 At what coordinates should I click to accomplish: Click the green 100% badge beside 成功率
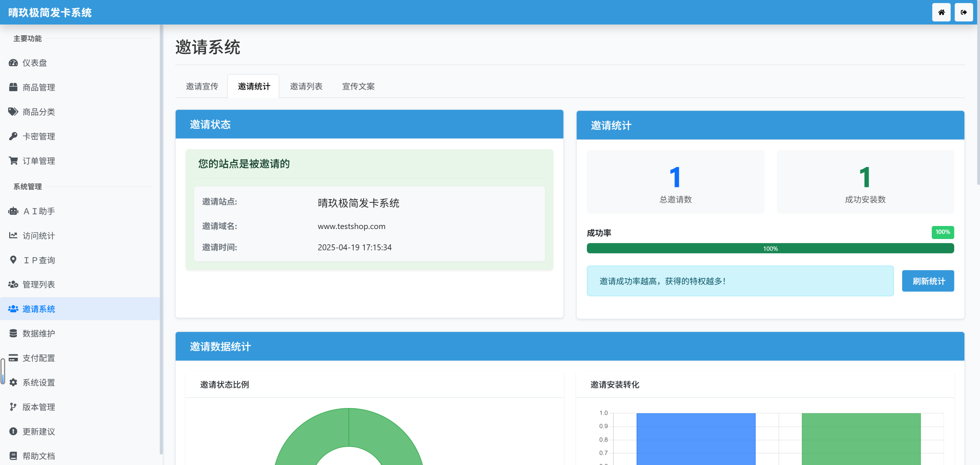pos(942,232)
